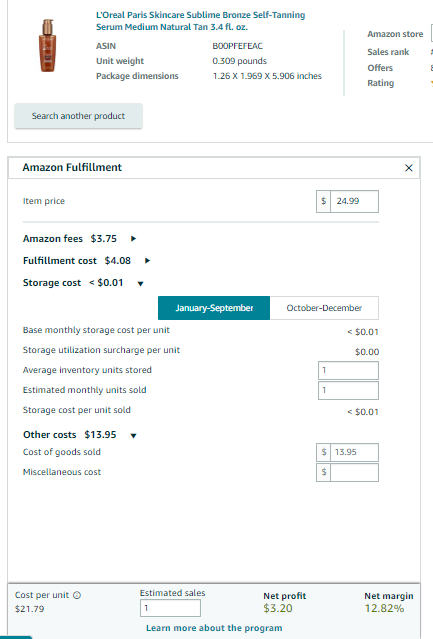Viewport: 433px width, 639px height.
Task: Click the Cost per unit info icon
Action: [77, 595]
